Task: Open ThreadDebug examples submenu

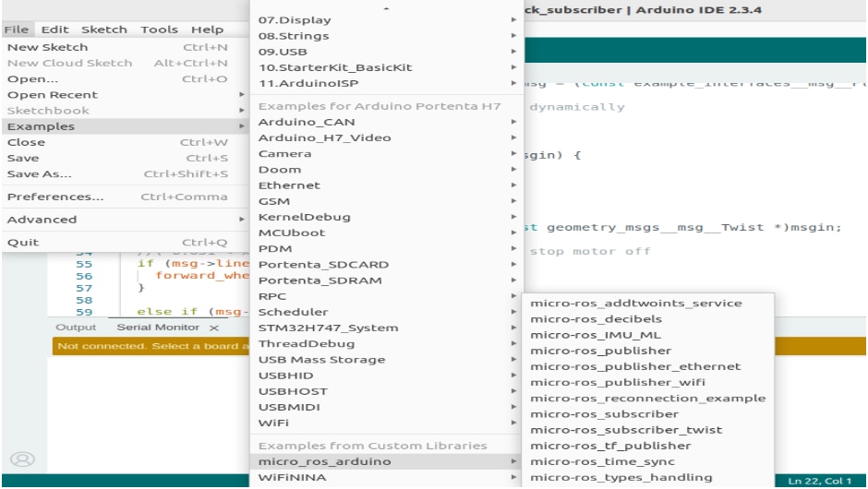Action: 386,343
